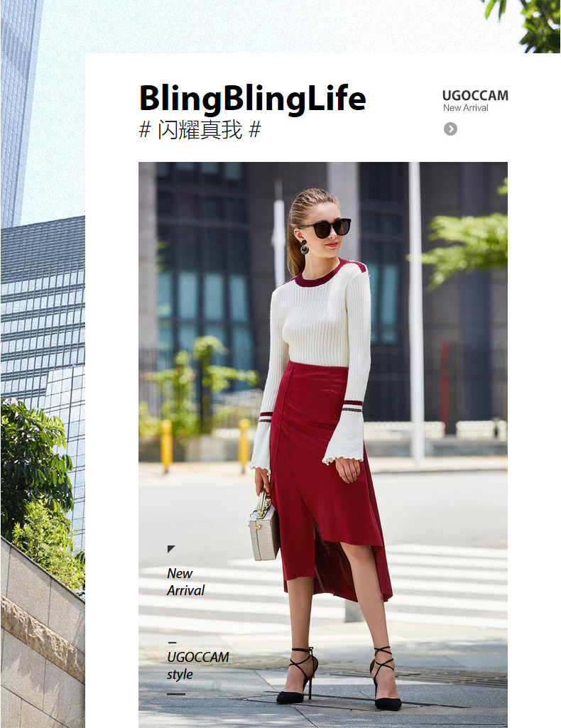Click the model's round drop earring

[304, 247]
